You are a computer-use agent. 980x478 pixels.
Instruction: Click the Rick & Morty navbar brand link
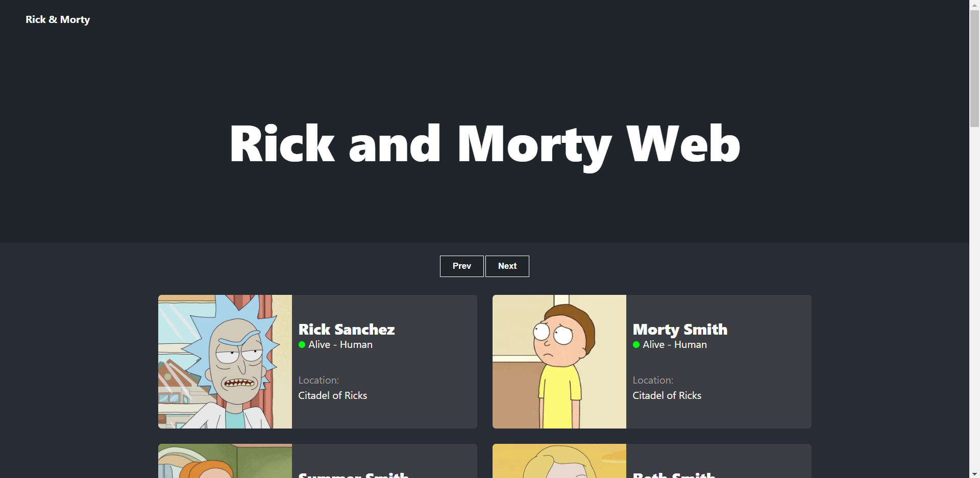[x=58, y=19]
